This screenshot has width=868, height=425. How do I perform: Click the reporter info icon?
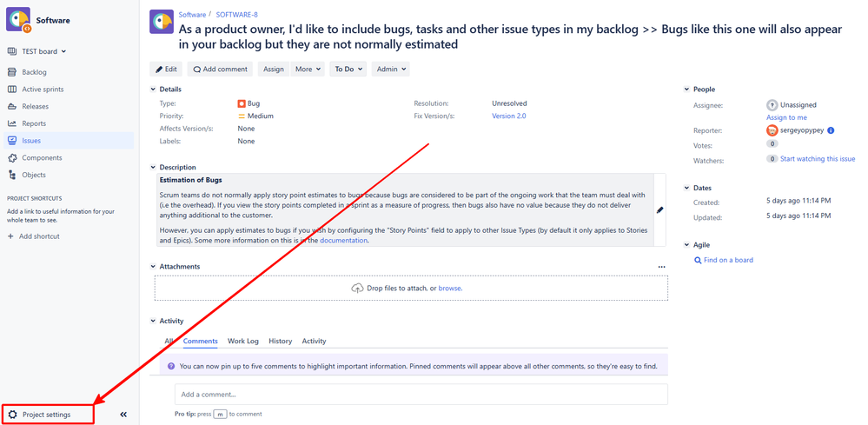pyautogui.click(x=831, y=130)
